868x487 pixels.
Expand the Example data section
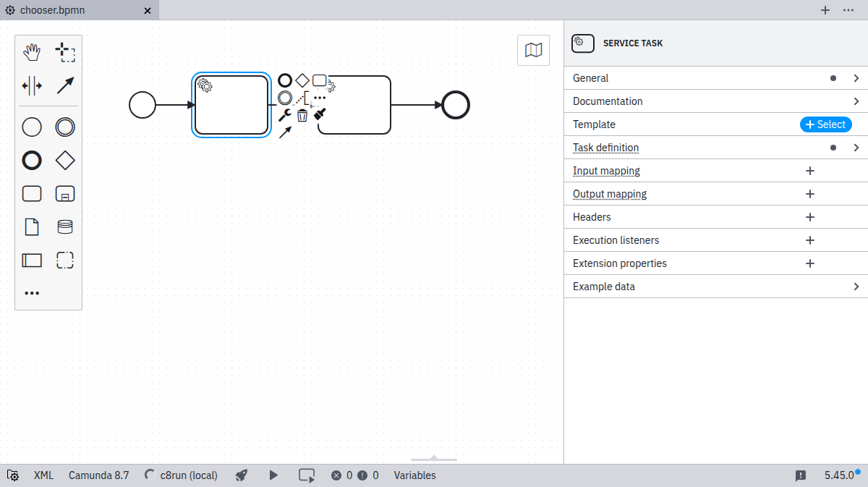pyautogui.click(x=856, y=287)
